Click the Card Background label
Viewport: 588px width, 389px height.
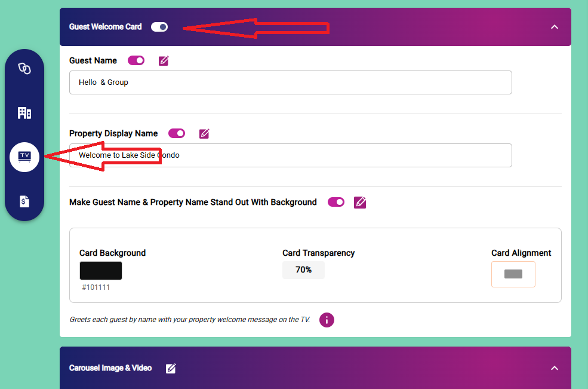click(x=112, y=253)
